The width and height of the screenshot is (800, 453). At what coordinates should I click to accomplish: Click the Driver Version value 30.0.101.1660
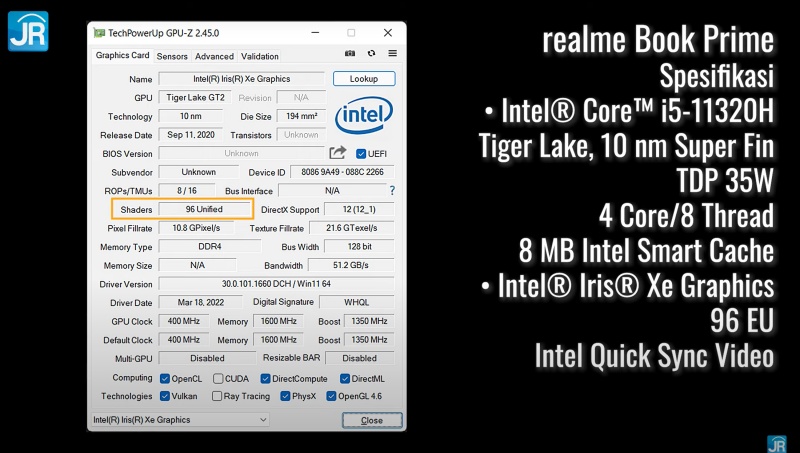pos(276,284)
